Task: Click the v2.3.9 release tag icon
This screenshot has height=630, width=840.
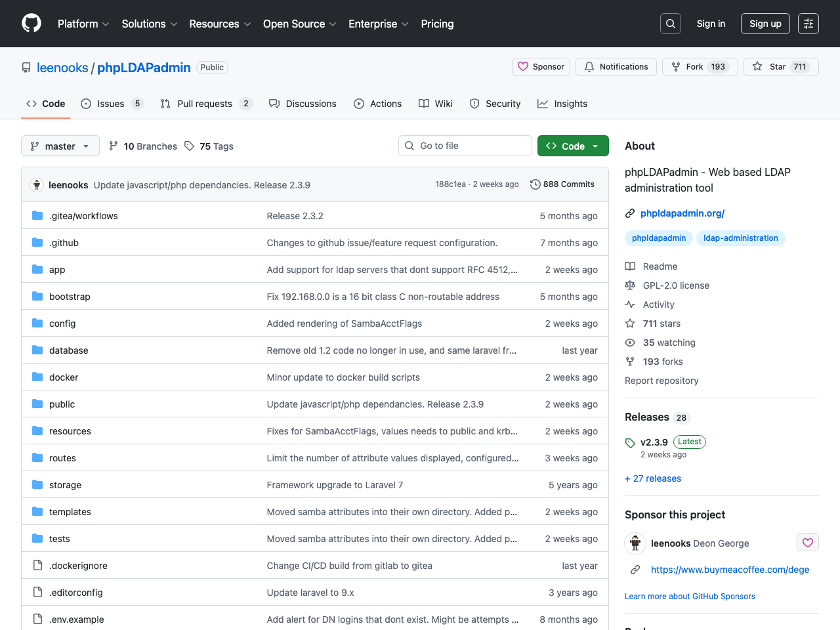Action: coord(630,442)
